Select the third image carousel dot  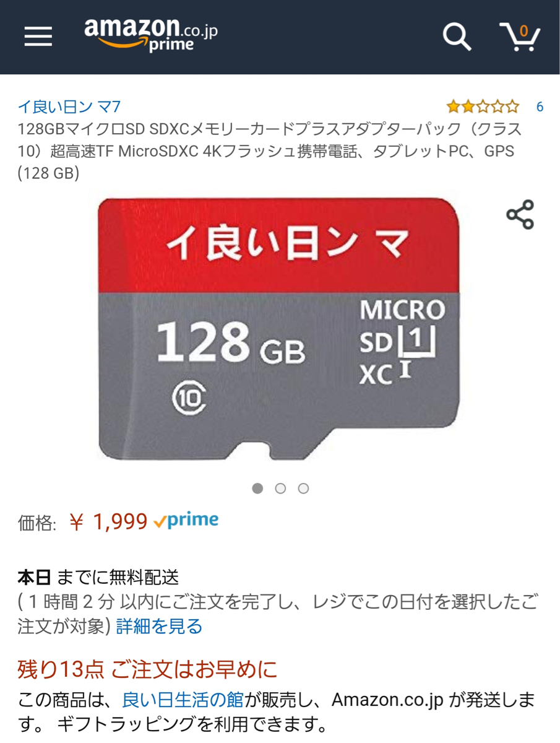[303, 489]
